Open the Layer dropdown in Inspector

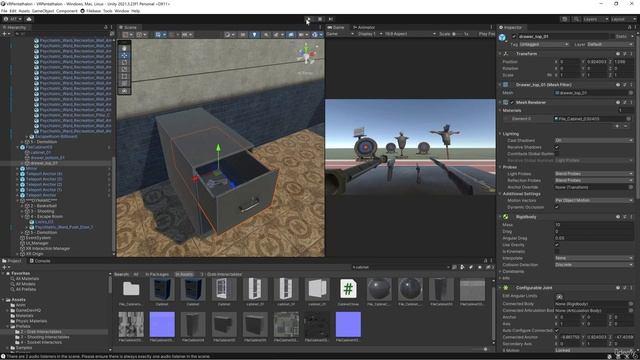pyautogui.click(x=610, y=44)
